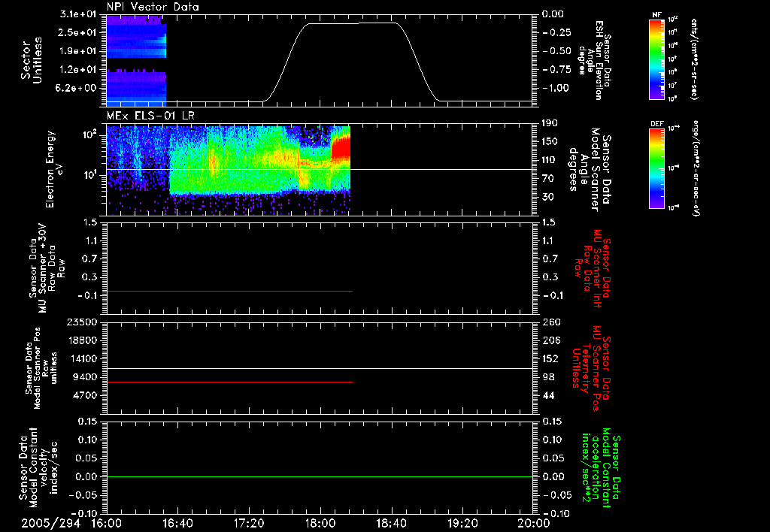Click the '-0.50' sun elevation tick
The image size is (770, 532).
coord(556,51)
